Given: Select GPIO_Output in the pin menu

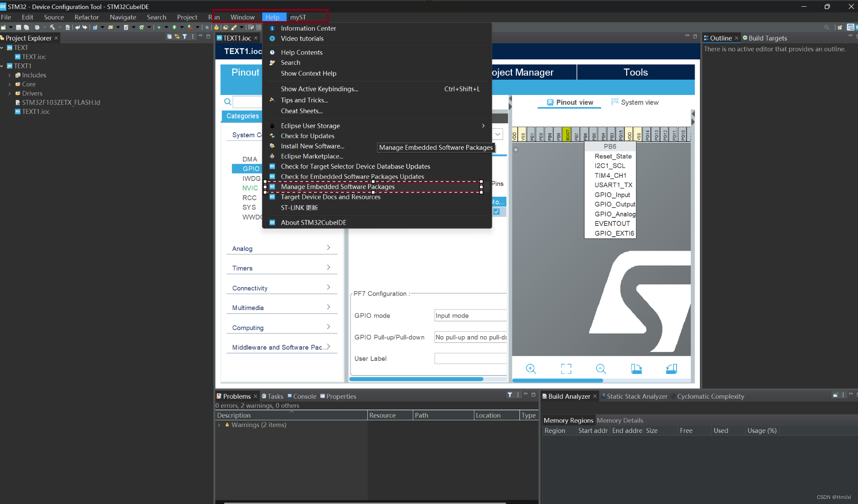Looking at the screenshot, I should (x=614, y=204).
